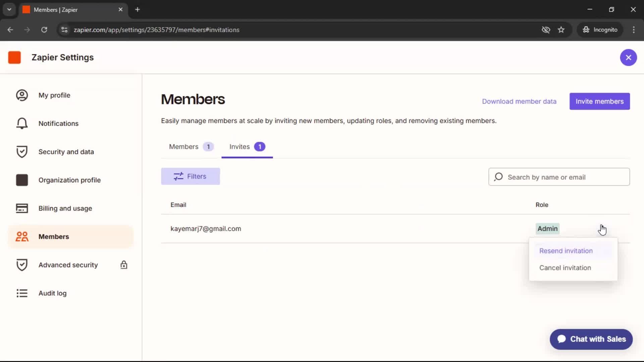Open the Filters panel
Image resolution: width=644 pixels, height=362 pixels.
(x=191, y=176)
